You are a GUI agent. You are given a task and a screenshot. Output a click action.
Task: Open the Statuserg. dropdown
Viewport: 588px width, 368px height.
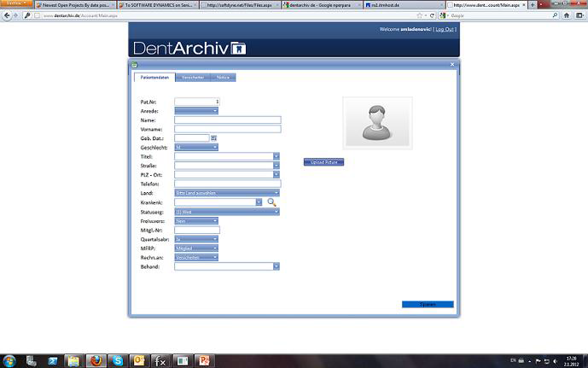227,212
